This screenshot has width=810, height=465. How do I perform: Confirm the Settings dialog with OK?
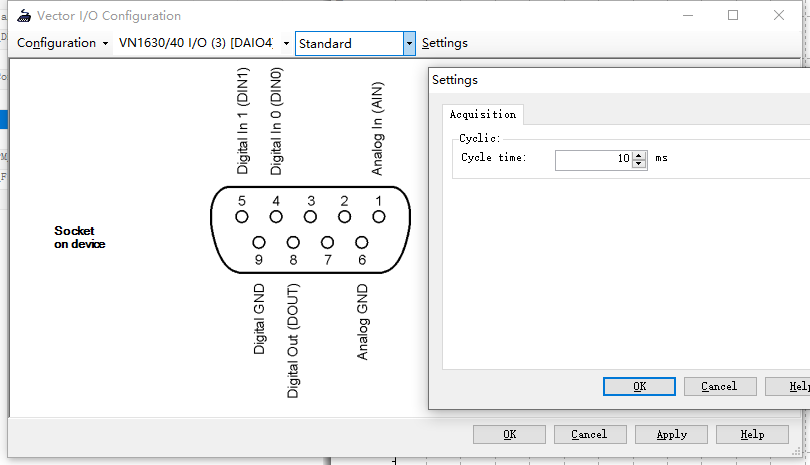[x=639, y=386]
